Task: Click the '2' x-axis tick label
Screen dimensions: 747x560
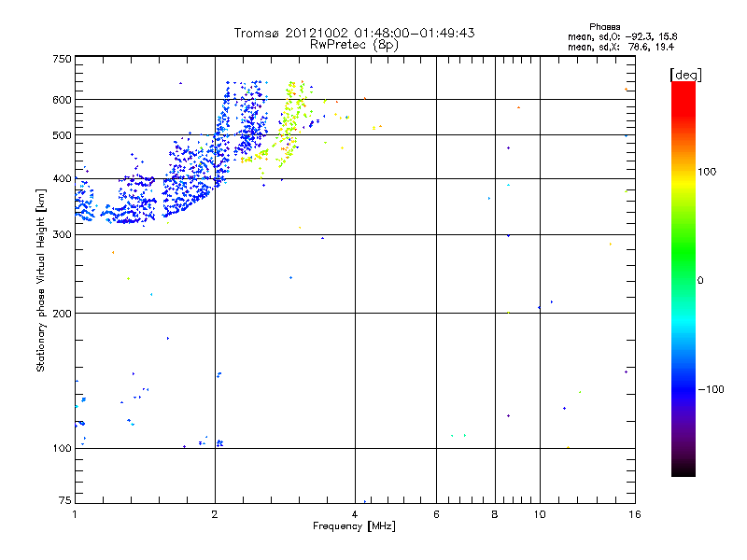Action: [x=215, y=514]
